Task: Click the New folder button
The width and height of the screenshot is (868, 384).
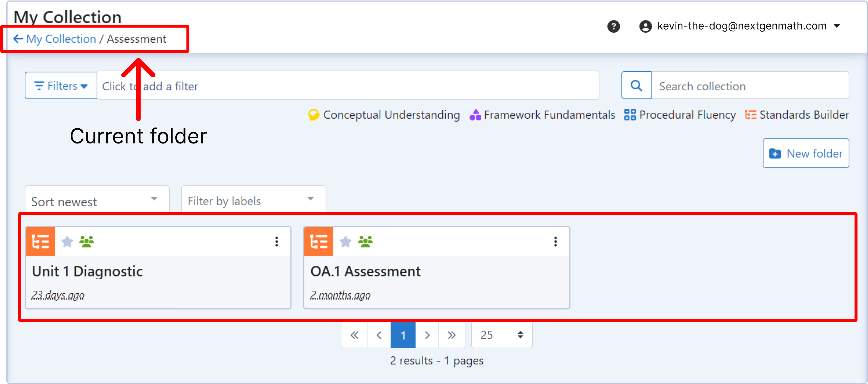Action: coord(806,153)
